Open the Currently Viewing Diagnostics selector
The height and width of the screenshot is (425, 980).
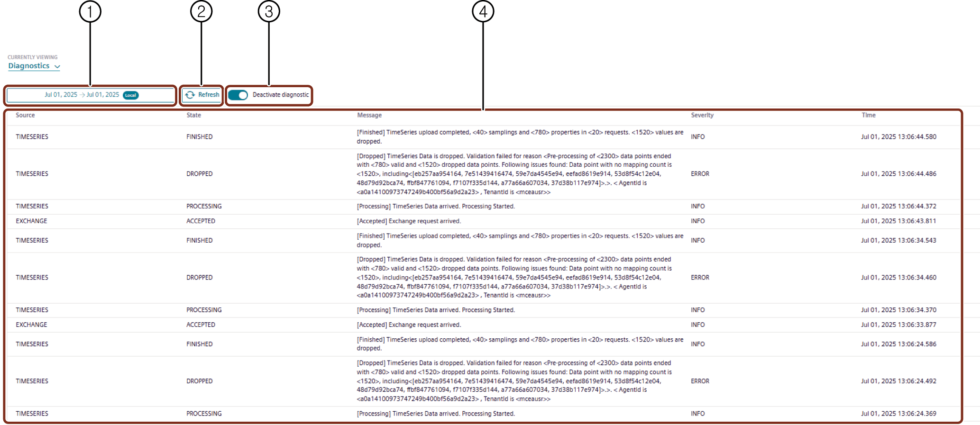pos(29,66)
